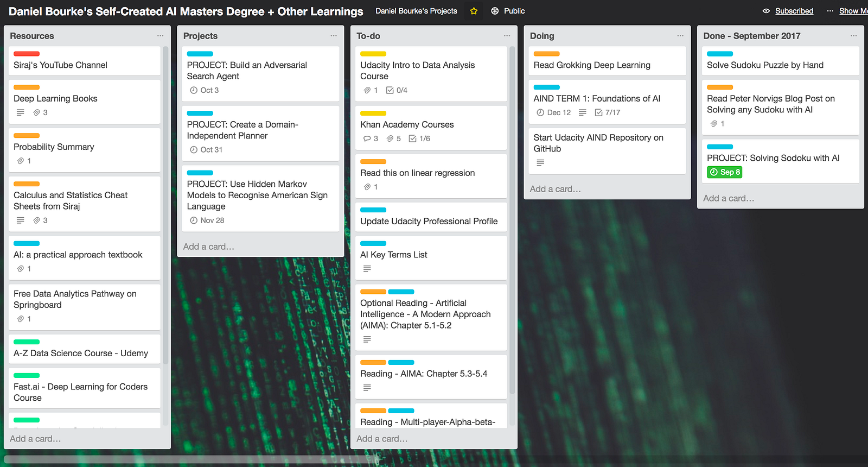The height and width of the screenshot is (467, 868).
Task: Click the eye icon beside Subscribed
Action: pos(766,11)
